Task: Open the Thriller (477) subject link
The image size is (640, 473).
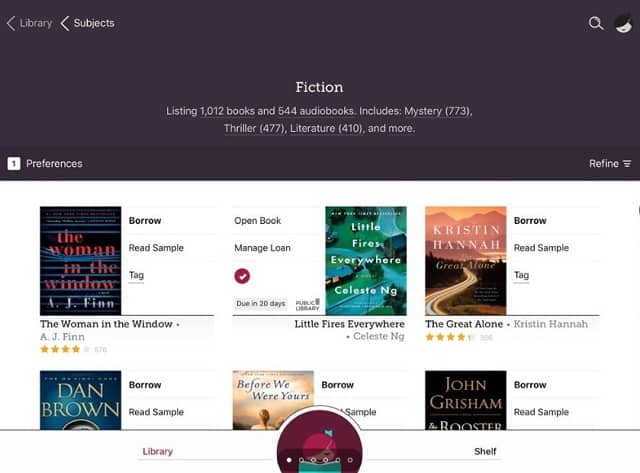Action: point(254,128)
